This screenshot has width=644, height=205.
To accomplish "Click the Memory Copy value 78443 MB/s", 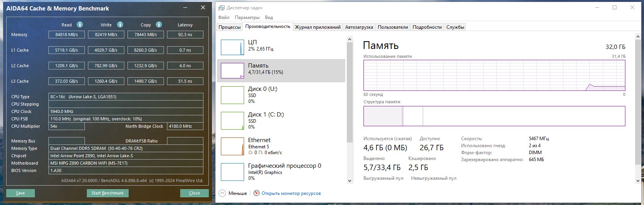I will coord(146,35).
